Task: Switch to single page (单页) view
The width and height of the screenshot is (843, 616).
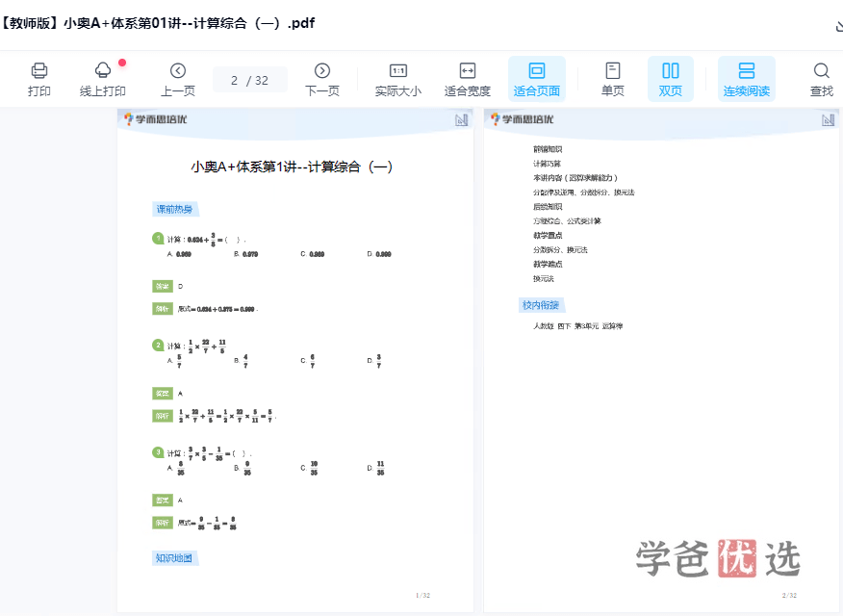Action: 613,79
